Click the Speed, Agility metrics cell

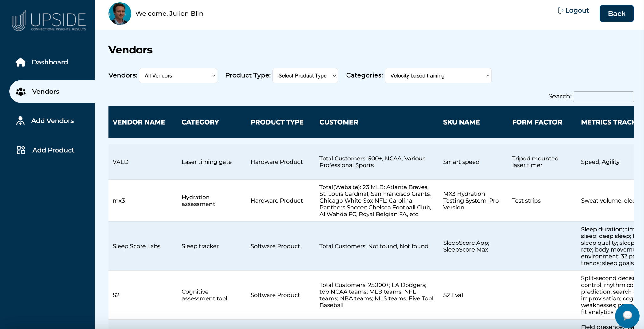pyautogui.click(x=600, y=162)
